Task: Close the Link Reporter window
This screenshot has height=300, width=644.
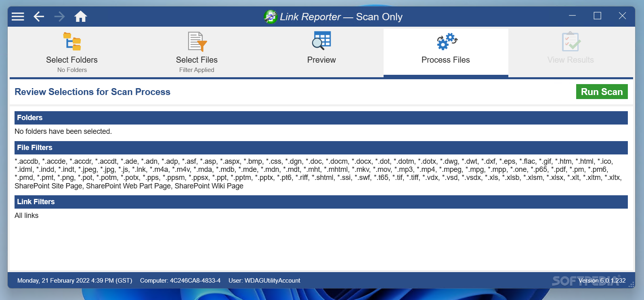Action: pos(622,16)
